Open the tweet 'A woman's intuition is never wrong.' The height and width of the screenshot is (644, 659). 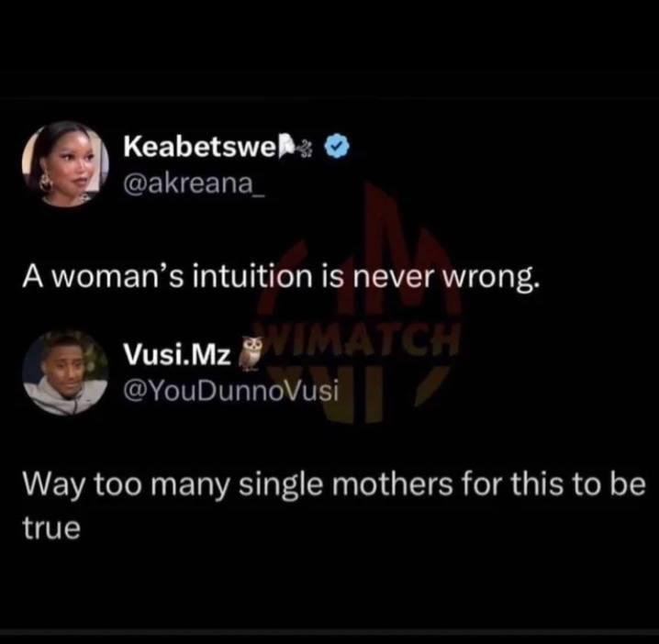pyautogui.click(x=280, y=277)
